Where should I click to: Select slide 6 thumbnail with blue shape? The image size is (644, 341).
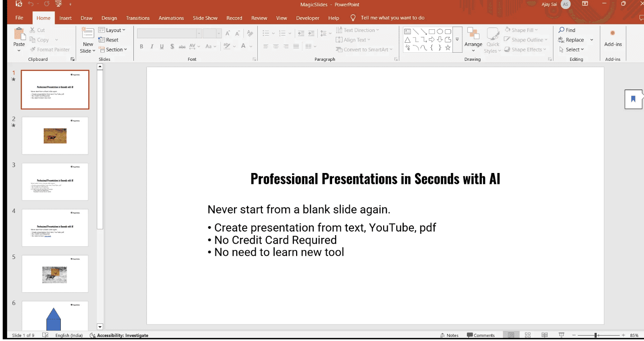coord(55,315)
